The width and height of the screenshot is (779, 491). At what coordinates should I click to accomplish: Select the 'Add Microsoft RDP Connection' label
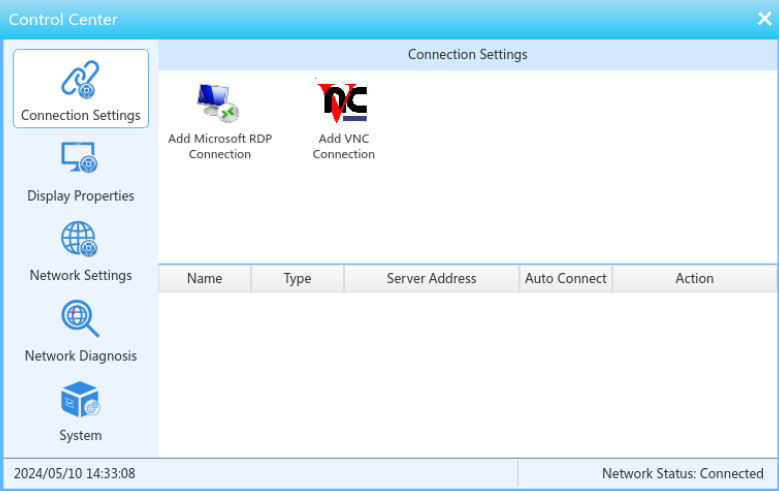(220, 146)
